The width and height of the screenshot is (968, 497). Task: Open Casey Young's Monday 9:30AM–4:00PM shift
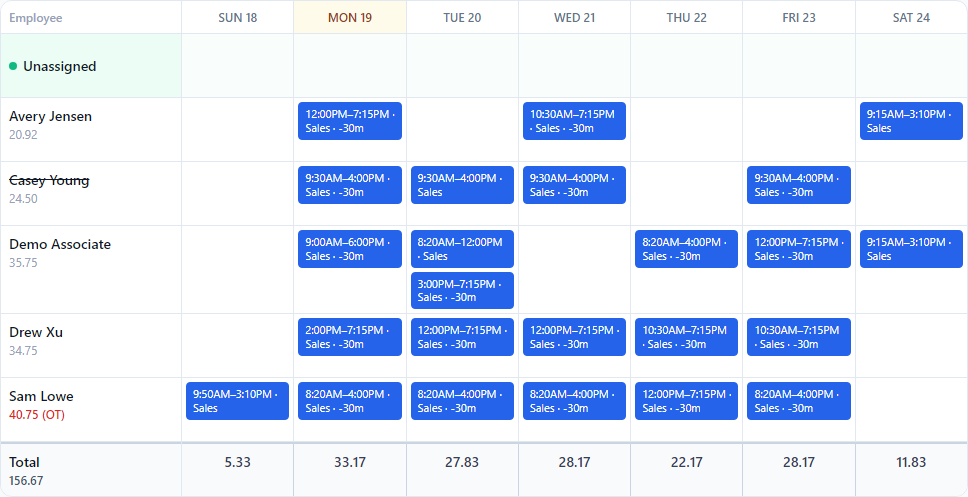click(350, 185)
